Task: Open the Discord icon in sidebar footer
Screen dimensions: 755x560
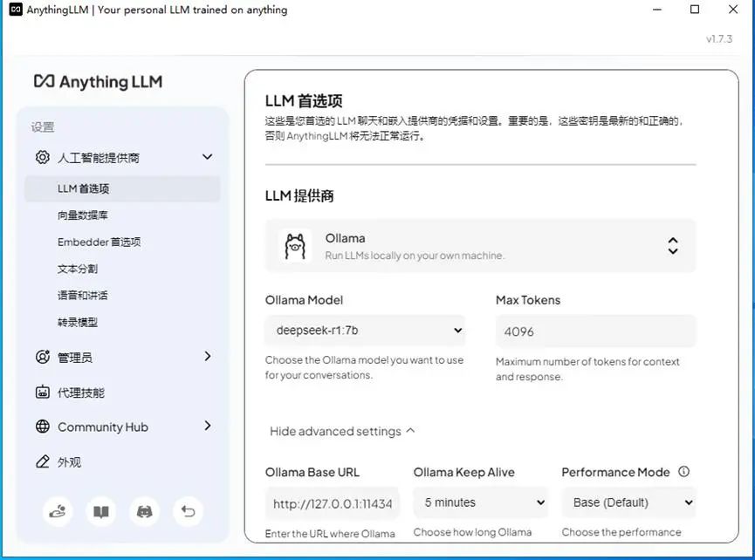Action: (x=144, y=511)
